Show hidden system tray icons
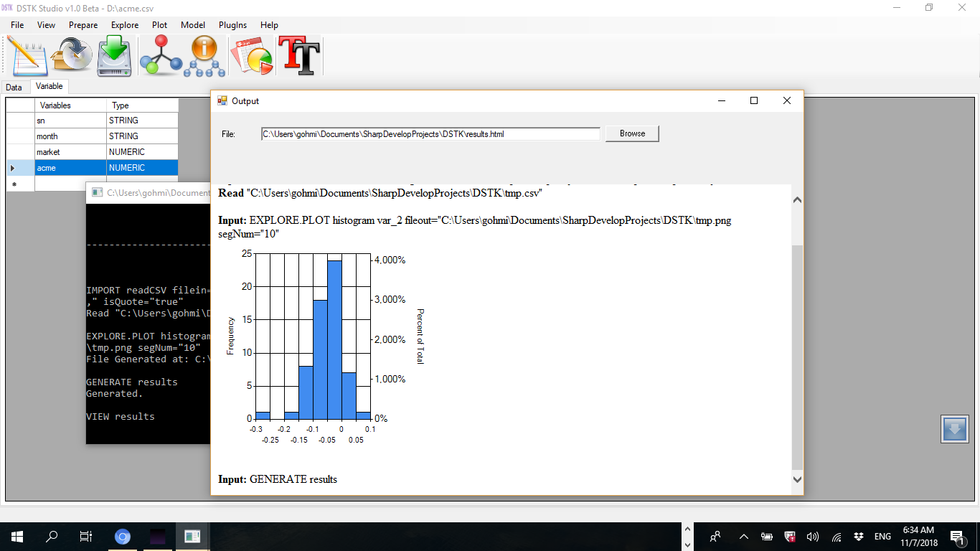This screenshot has width=980, height=551. coord(743,537)
